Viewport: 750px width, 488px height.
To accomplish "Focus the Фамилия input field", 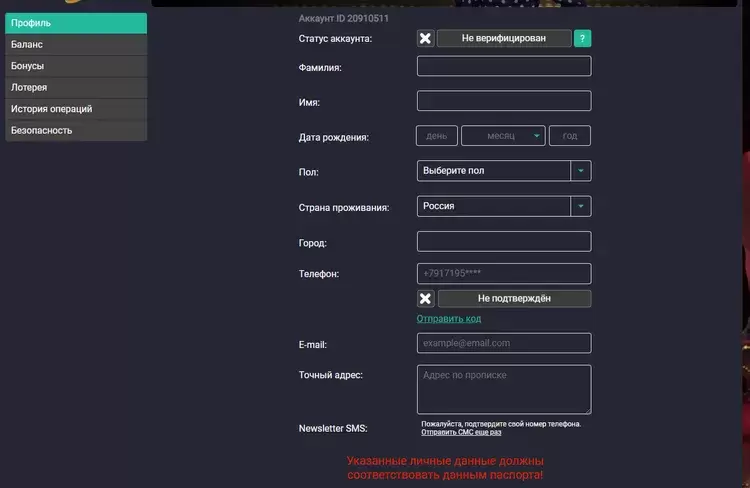I will 503,67.
